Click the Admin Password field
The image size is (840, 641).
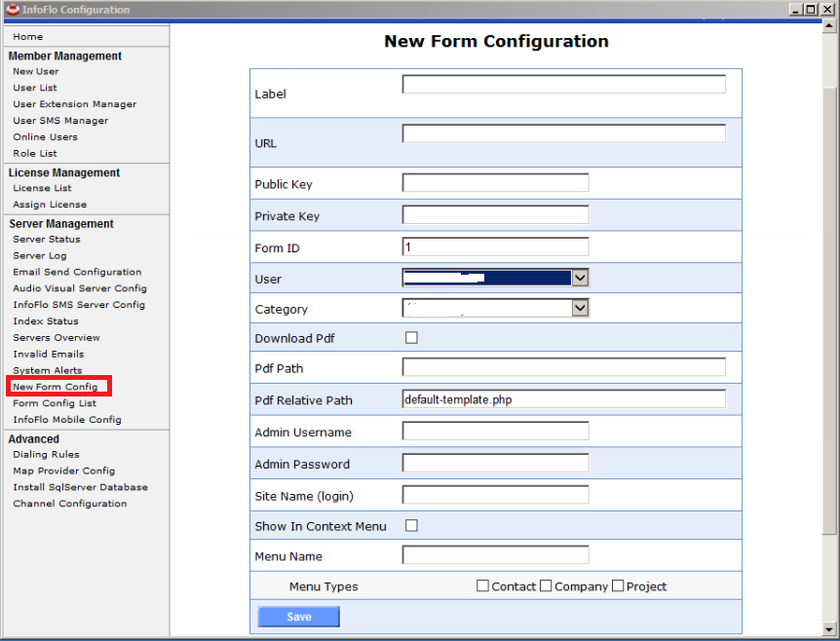click(x=495, y=464)
